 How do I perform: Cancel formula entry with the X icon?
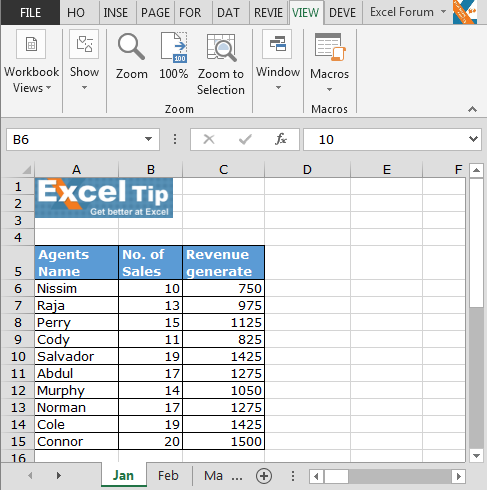pos(209,139)
